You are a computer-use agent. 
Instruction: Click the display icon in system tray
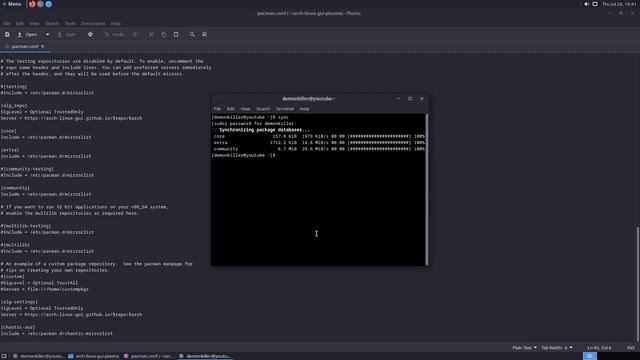595,4
